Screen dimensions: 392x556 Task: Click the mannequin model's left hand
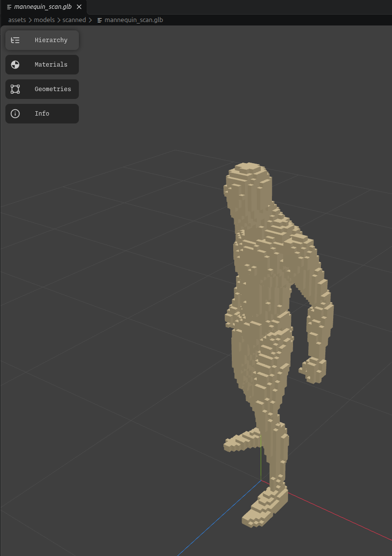[313, 370]
